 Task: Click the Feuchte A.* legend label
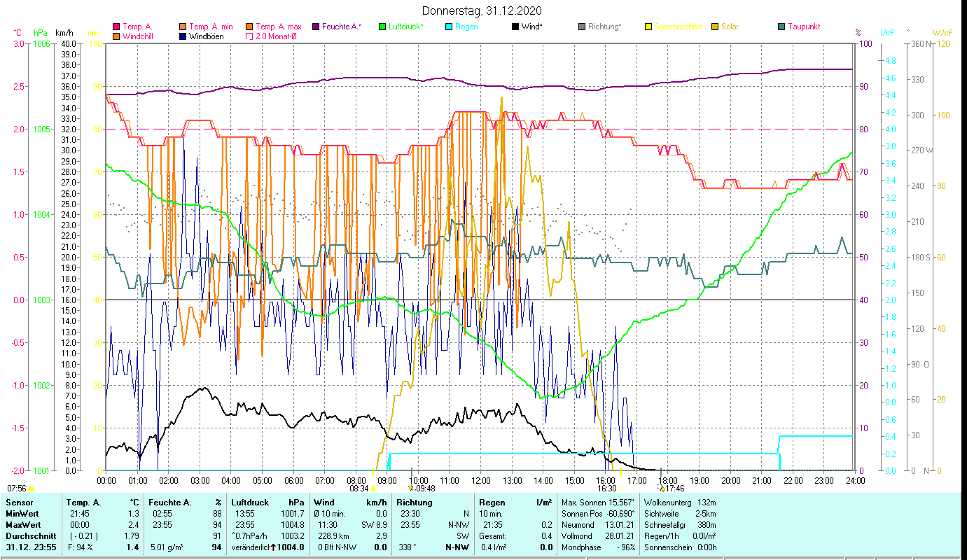pos(342,27)
